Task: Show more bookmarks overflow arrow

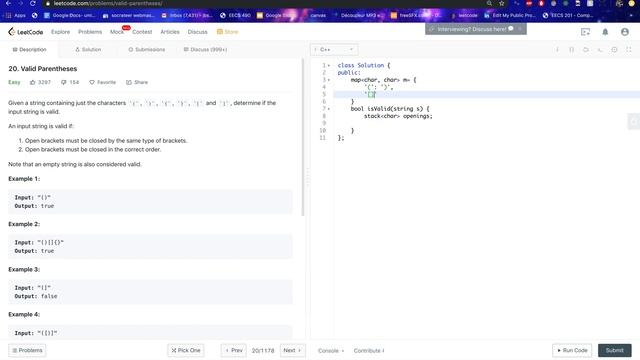Action: point(631,16)
